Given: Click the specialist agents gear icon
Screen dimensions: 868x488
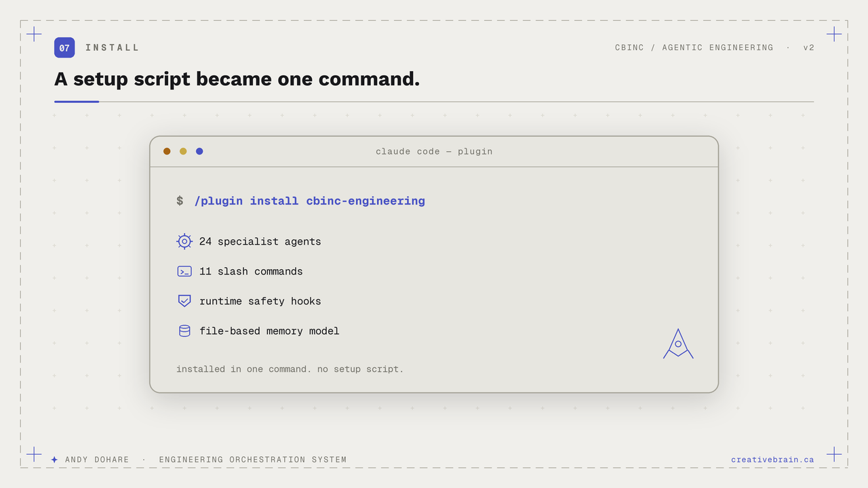Looking at the screenshot, I should (x=184, y=241).
